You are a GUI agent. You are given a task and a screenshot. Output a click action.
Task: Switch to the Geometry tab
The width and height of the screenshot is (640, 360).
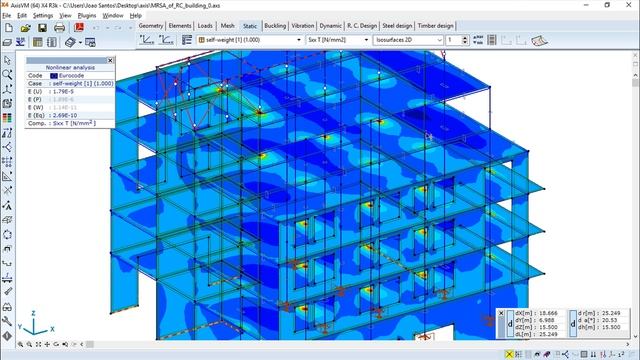click(x=151, y=26)
